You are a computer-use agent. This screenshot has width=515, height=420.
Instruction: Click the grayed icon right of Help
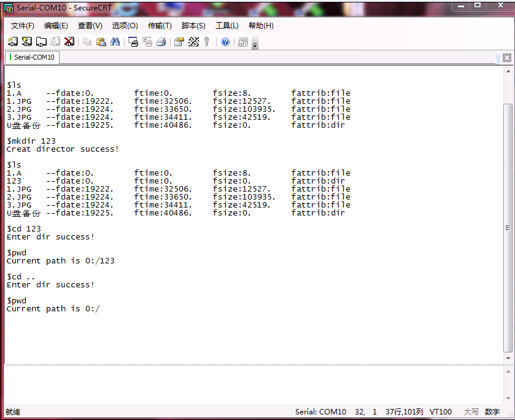click(243, 42)
